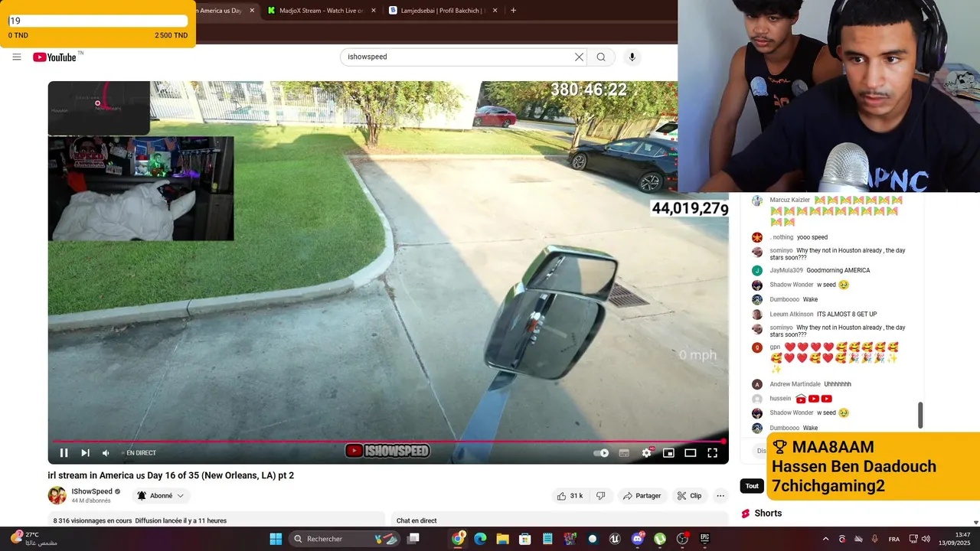
Task: Start voice search with microphone
Action: point(632,57)
